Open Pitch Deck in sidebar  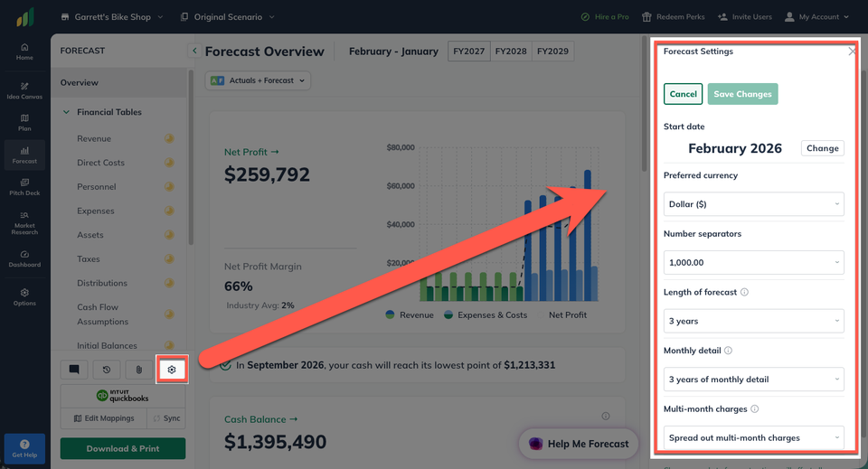point(24,187)
